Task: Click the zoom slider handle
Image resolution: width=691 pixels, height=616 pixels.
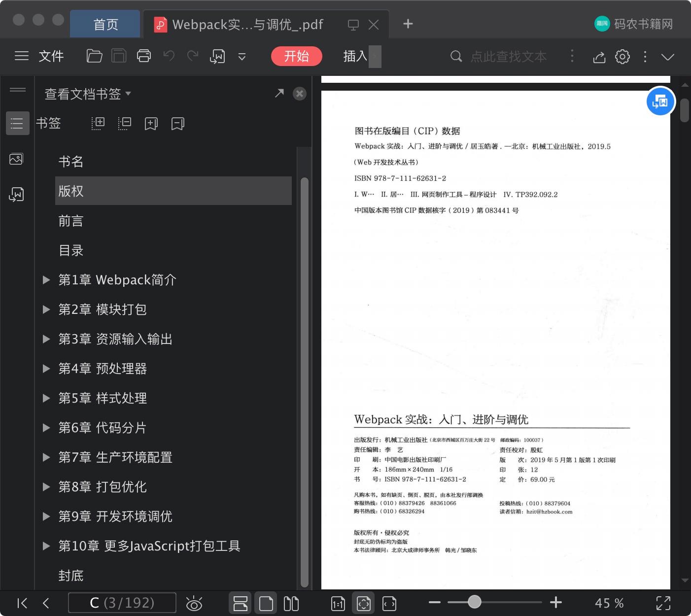Action: (474, 602)
